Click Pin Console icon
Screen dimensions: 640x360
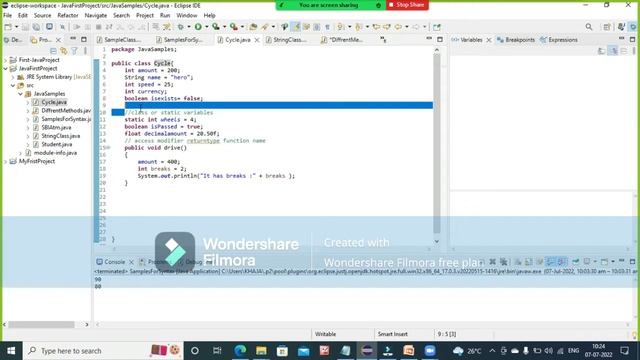[x=575, y=262]
